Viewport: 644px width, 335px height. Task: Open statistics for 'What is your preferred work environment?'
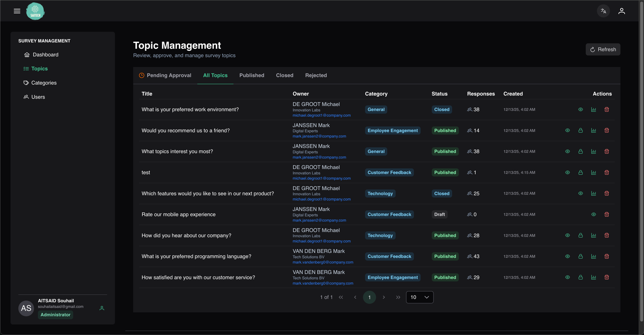point(594,110)
